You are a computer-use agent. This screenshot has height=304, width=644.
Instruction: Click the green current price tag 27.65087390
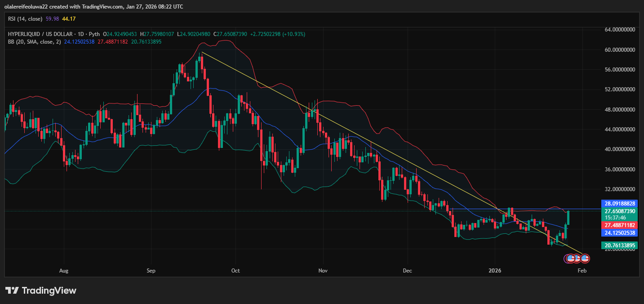click(619, 211)
